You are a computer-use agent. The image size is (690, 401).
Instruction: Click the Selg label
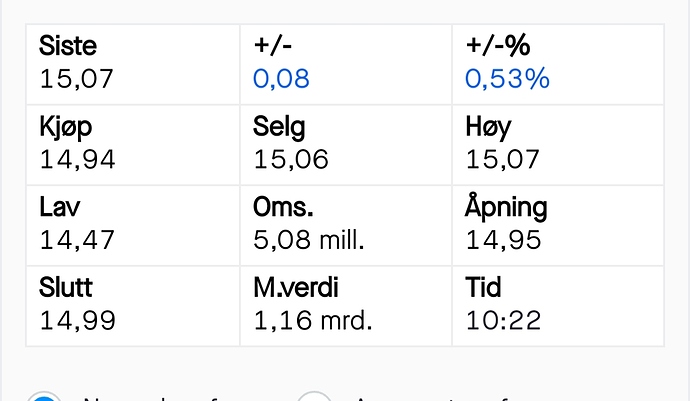pos(279,127)
